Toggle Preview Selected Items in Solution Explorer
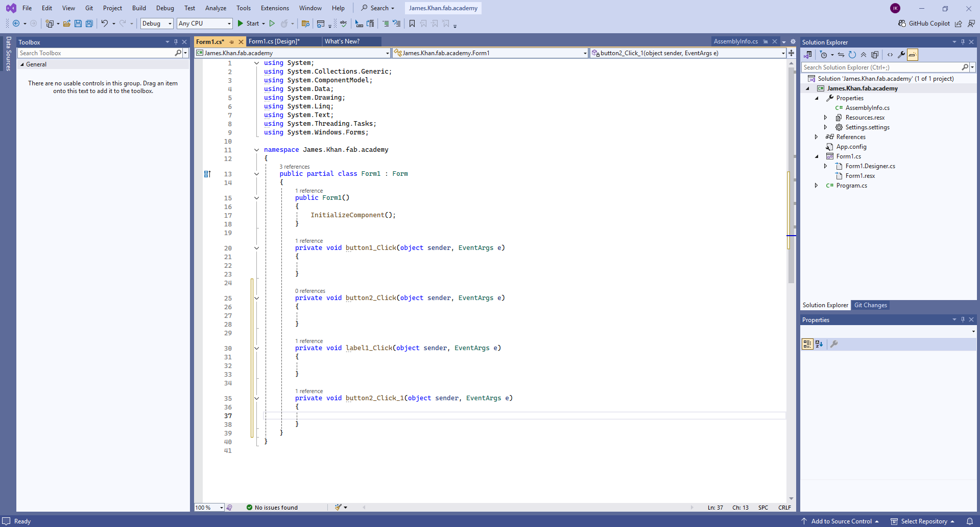Screen dimensions: 980x527 (913, 55)
